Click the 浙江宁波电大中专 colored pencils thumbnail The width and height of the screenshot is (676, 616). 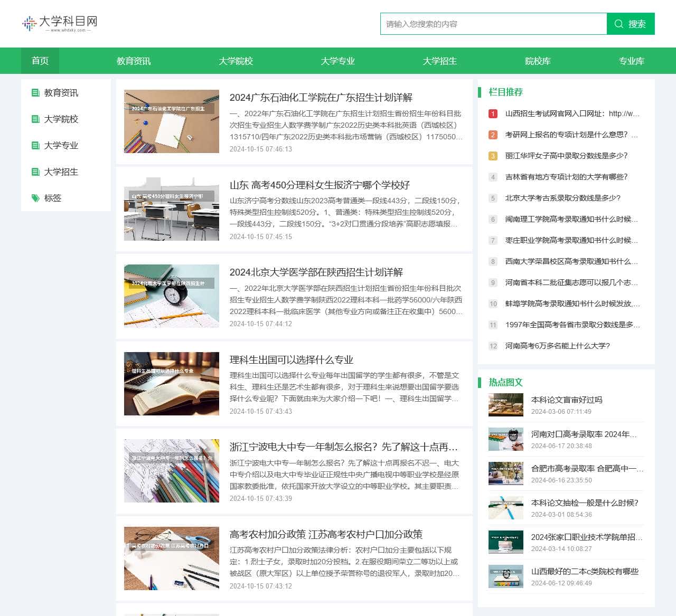(172, 471)
